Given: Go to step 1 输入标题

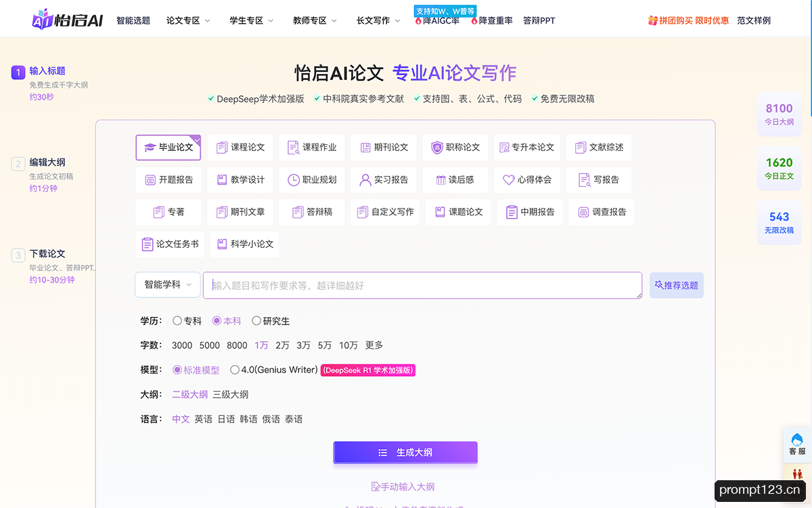Looking at the screenshot, I should point(47,71).
